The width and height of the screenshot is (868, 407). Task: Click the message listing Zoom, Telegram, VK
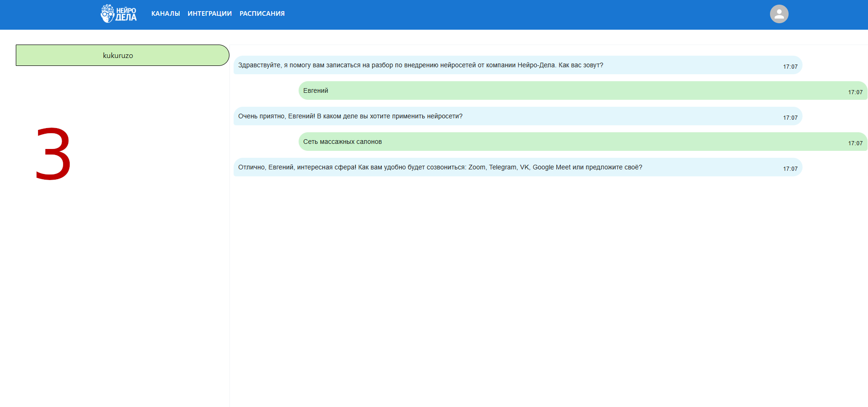pos(518,167)
